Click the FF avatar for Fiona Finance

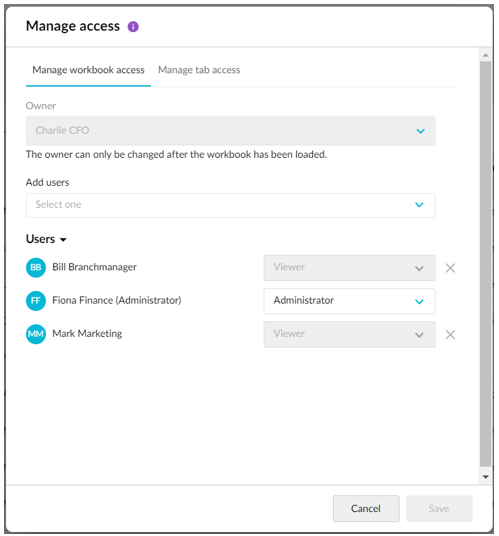click(36, 301)
